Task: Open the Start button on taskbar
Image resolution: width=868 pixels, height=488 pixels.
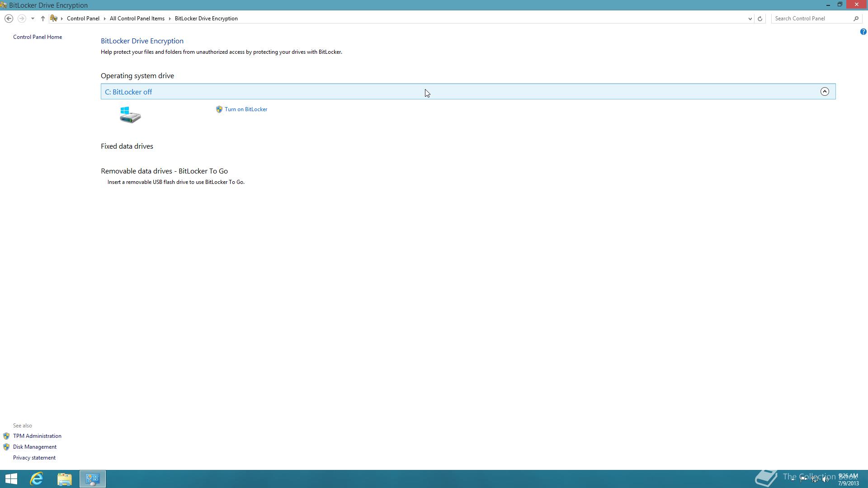Action: 11,479
